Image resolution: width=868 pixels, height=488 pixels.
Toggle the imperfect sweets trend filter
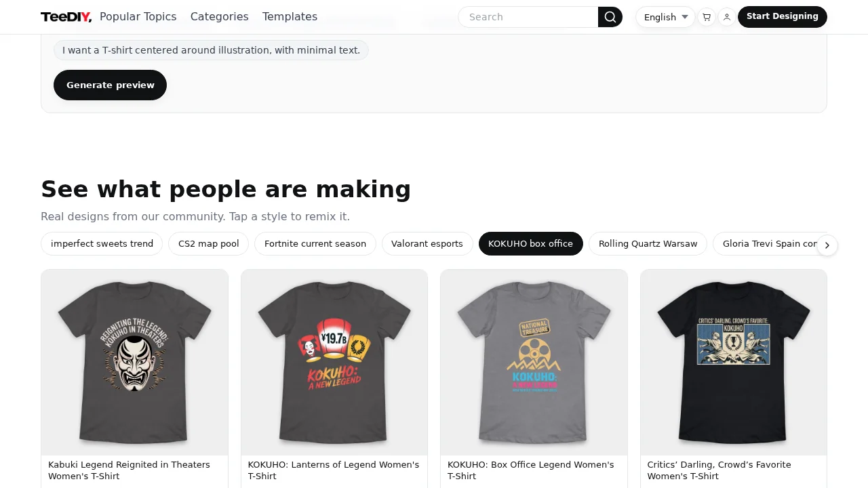101,243
